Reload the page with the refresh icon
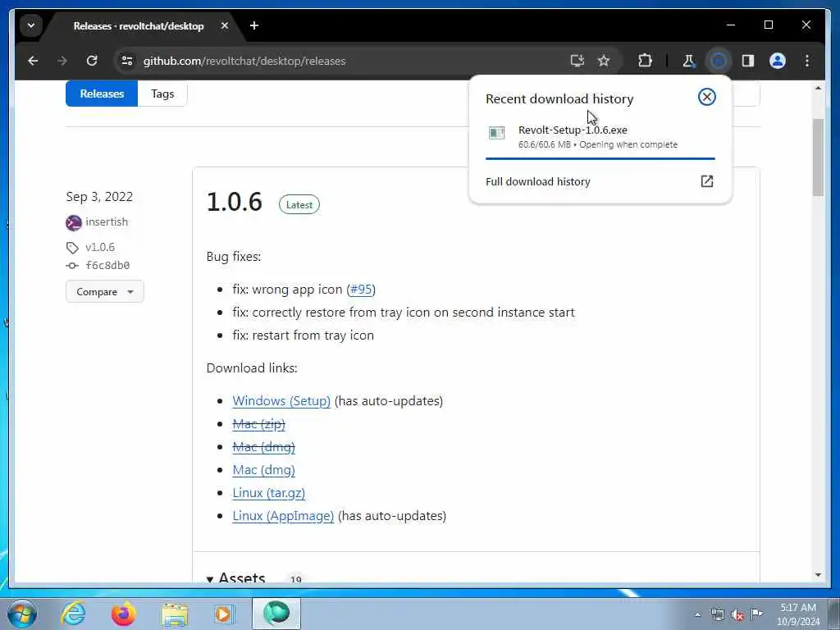This screenshot has width=840, height=630. pyautogui.click(x=92, y=61)
